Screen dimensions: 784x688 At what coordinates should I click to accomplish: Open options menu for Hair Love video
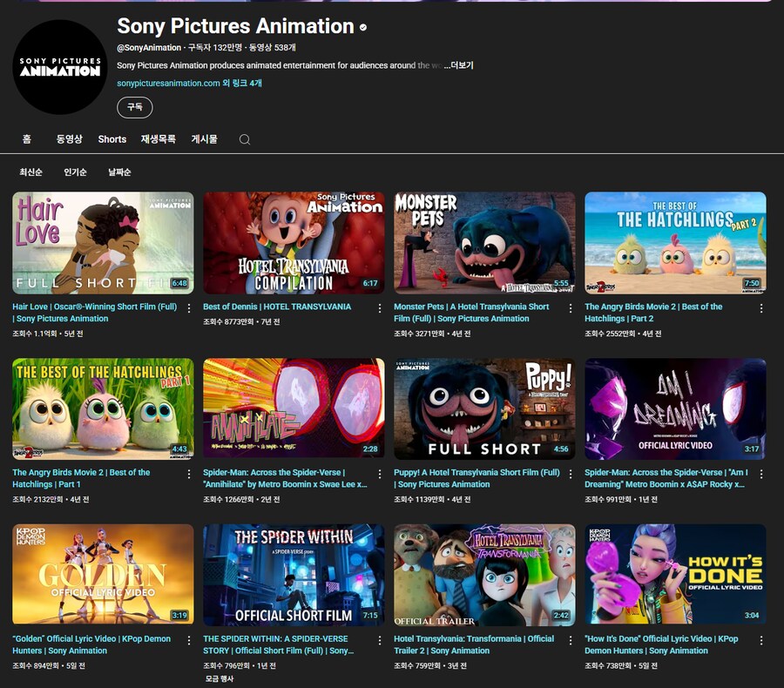coord(189,308)
